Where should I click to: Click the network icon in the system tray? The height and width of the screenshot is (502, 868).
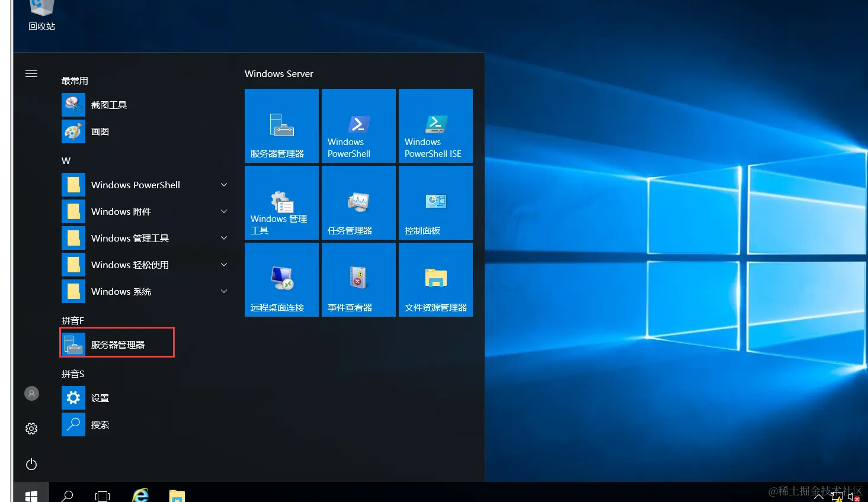point(837,497)
